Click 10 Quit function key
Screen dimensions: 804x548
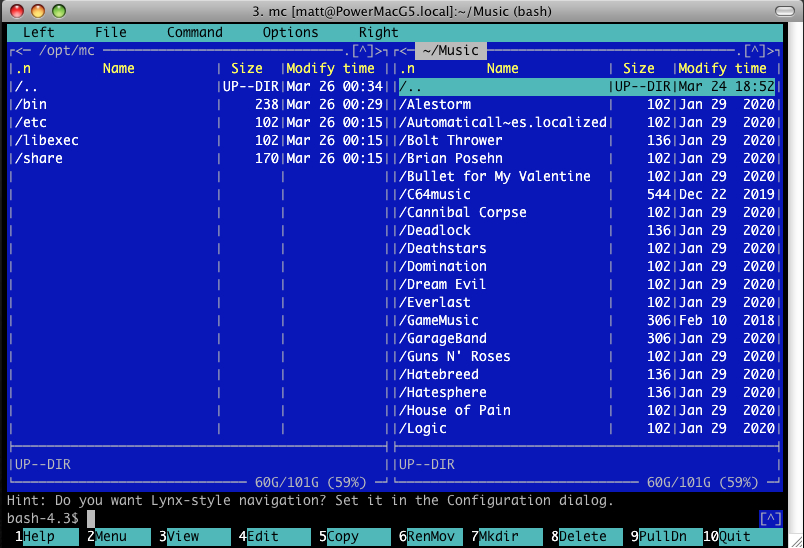pos(742,537)
